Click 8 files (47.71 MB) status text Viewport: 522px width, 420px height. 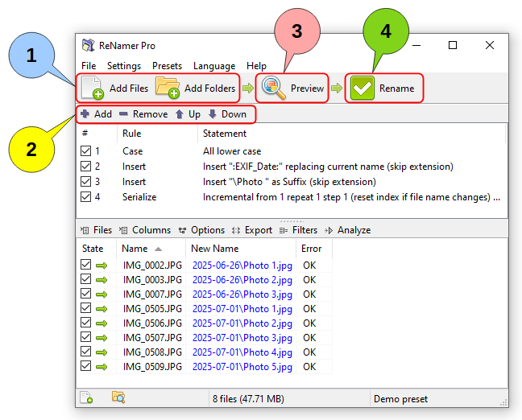pyautogui.click(x=248, y=399)
